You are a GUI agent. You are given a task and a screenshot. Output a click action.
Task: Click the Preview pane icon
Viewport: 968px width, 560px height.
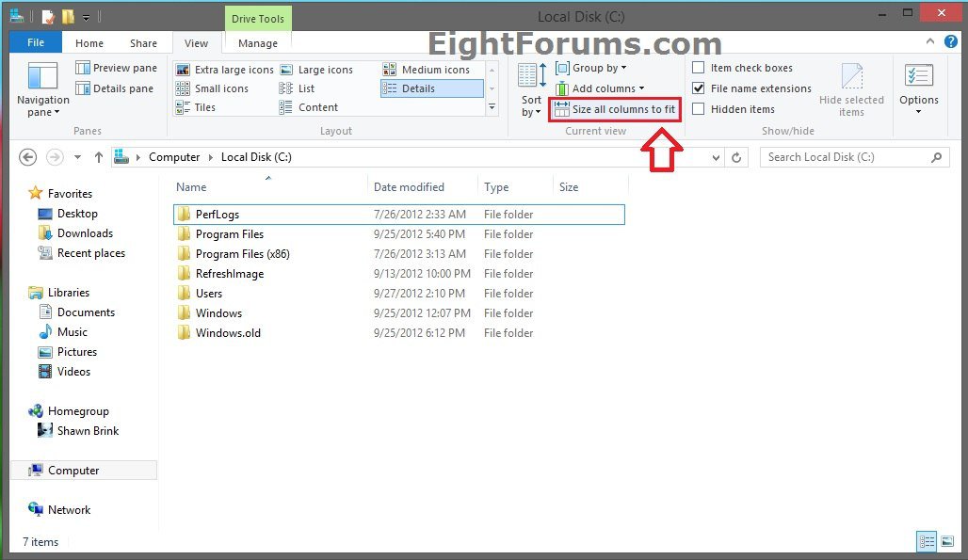tap(83, 68)
